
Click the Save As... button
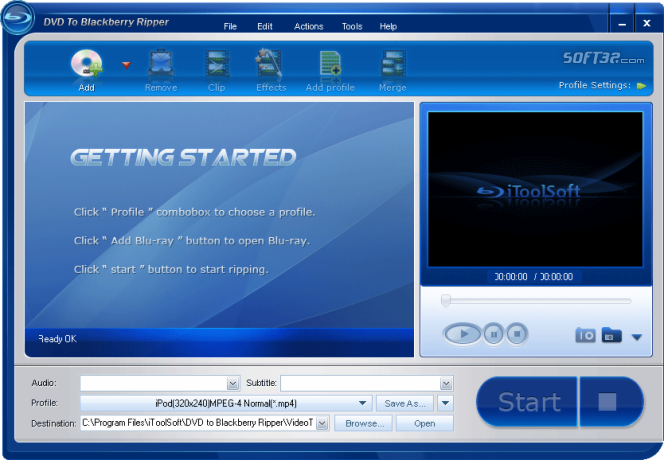[x=404, y=403]
